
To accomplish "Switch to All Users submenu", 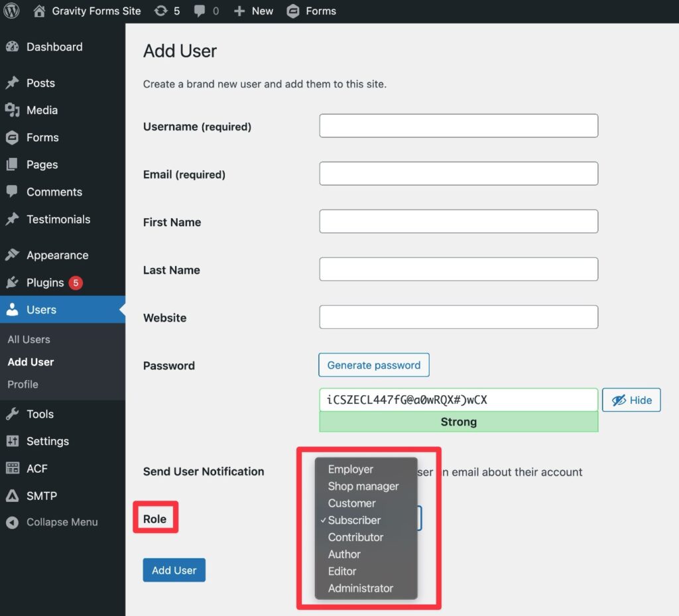I will (x=29, y=339).
